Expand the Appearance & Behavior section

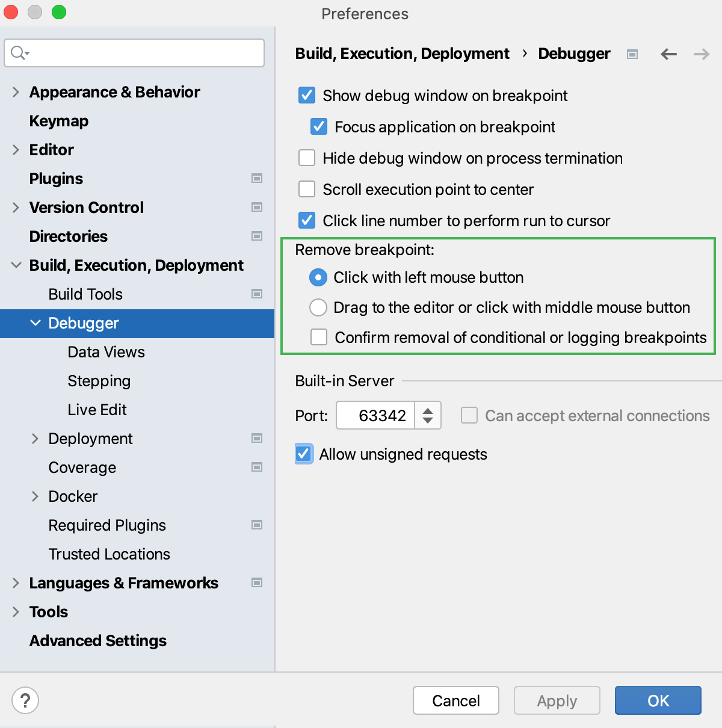16,91
